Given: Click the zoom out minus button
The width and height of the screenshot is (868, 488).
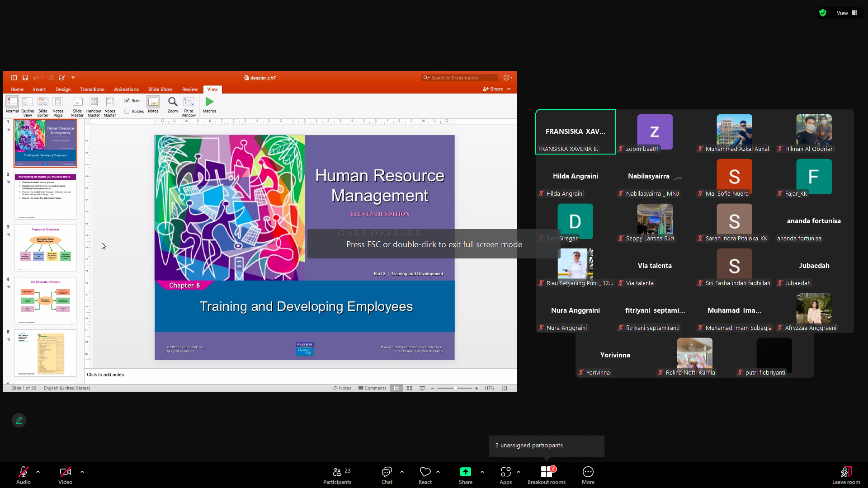Looking at the screenshot, I should (433, 388).
